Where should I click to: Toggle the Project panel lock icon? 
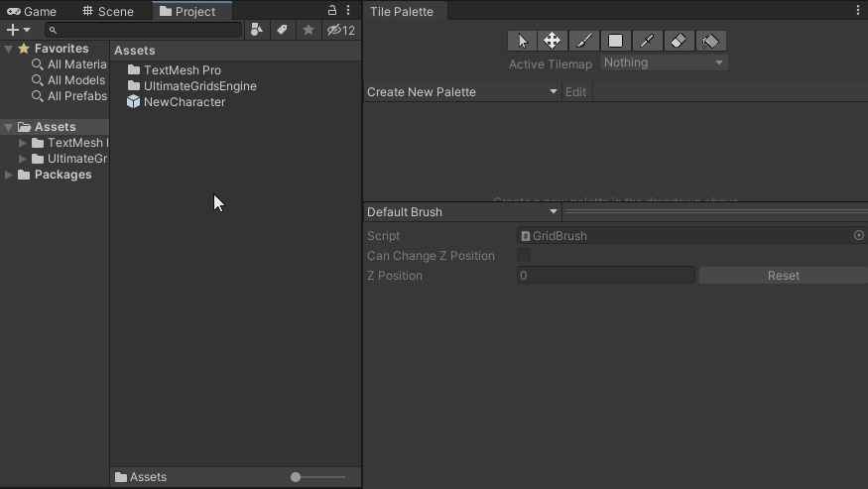[331, 10]
